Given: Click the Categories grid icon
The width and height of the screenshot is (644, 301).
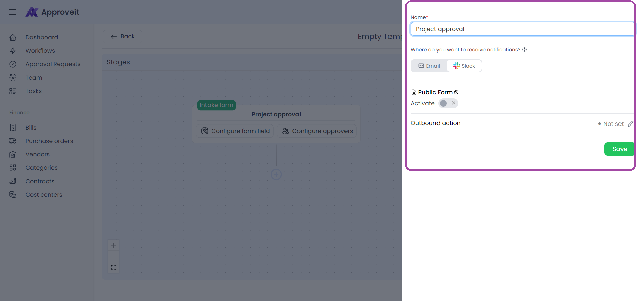Looking at the screenshot, I should [13, 168].
